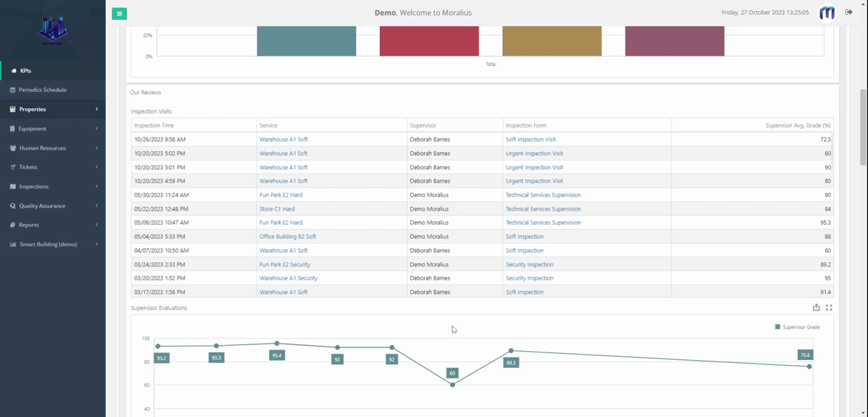Click the Human Resources people icon
Viewport: 868px width, 417px height.
click(x=13, y=148)
